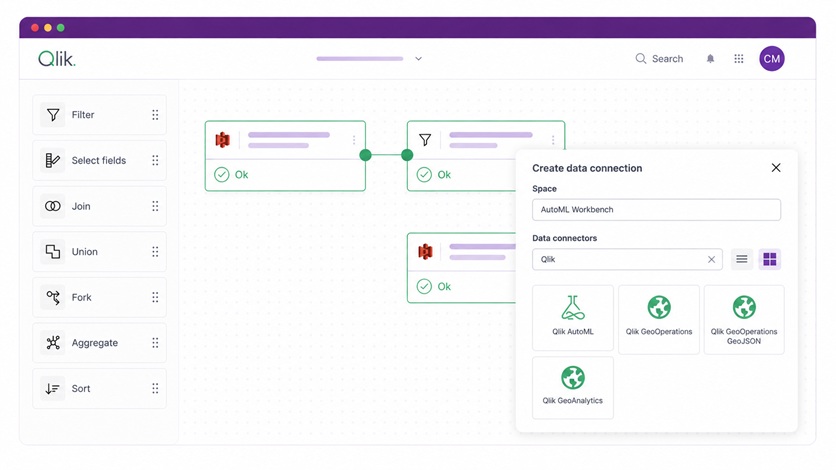The height and width of the screenshot is (470, 836).
Task: Click the filter node's input connector dot
Action: pyautogui.click(x=407, y=155)
